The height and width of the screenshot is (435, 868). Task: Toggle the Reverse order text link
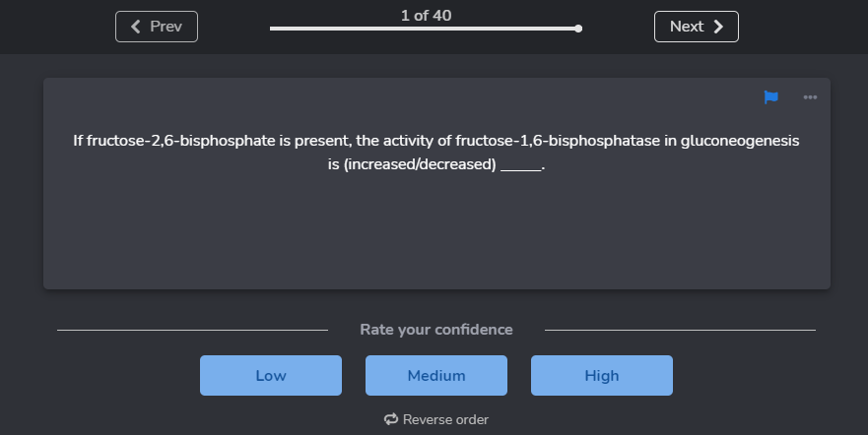pos(445,419)
